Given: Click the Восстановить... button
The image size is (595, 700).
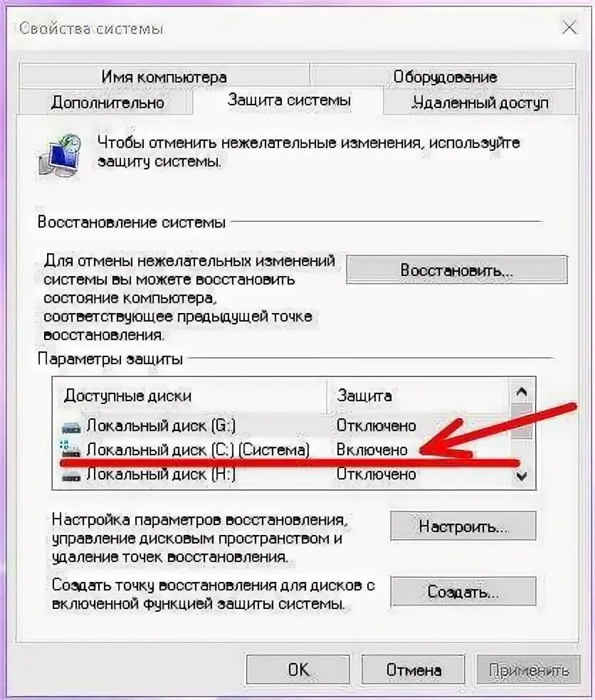Looking at the screenshot, I should coord(457,270).
